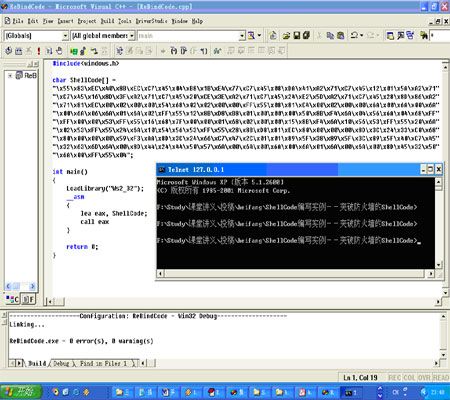The width and height of the screenshot is (450, 400).
Task: Click the Open file toolbar icon
Action: (286, 35)
